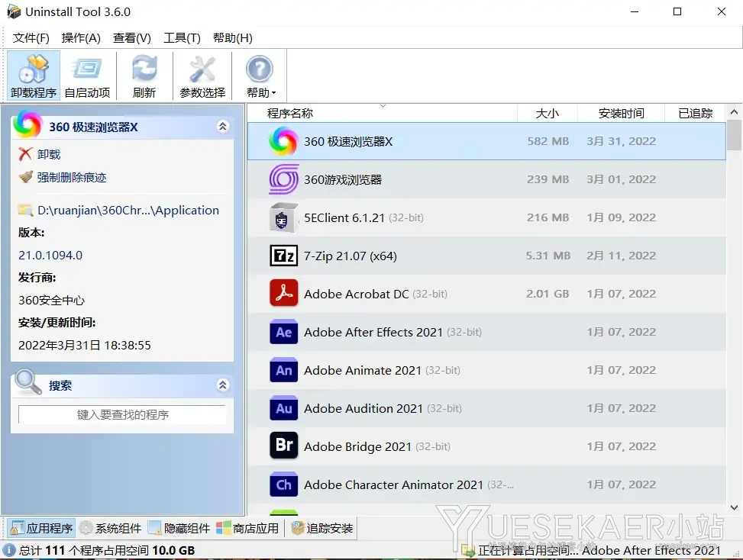Select the Adobe Acrobat DC entry
Image resolution: width=743 pixels, height=560 pixels.
coord(486,294)
